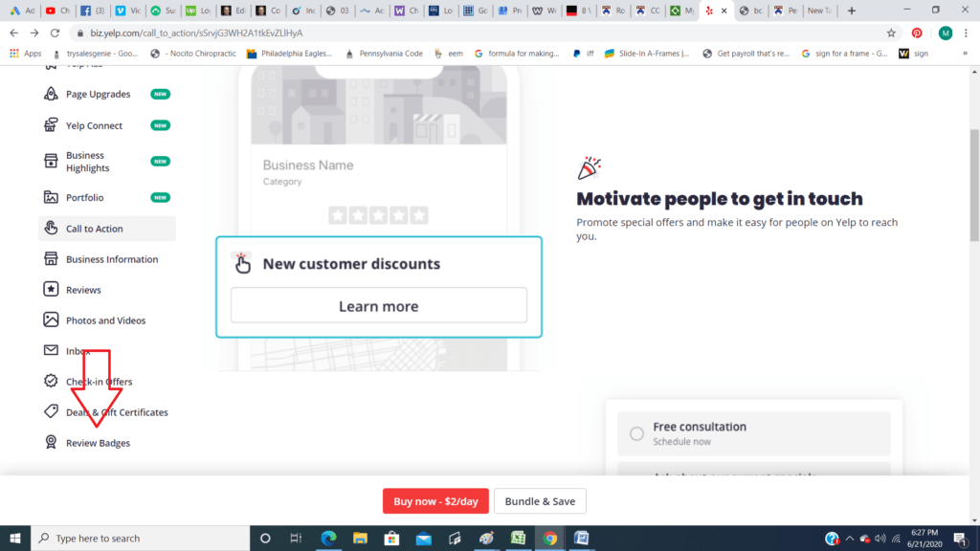Screen dimensions: 980x551
Task: Open the Apps bookmarks shortcut
Action: [x=26, y=54]
